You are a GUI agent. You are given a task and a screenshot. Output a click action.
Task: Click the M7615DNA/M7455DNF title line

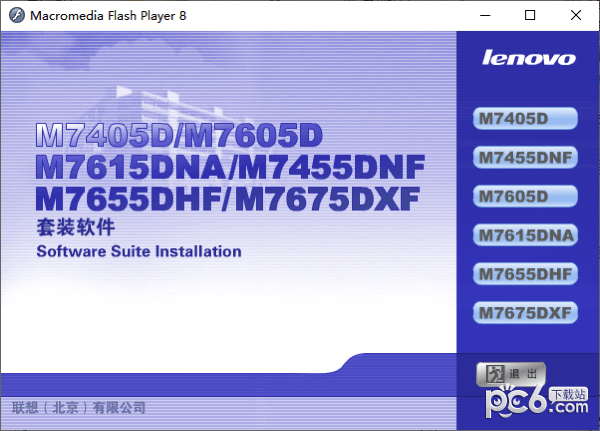(230, 167)
